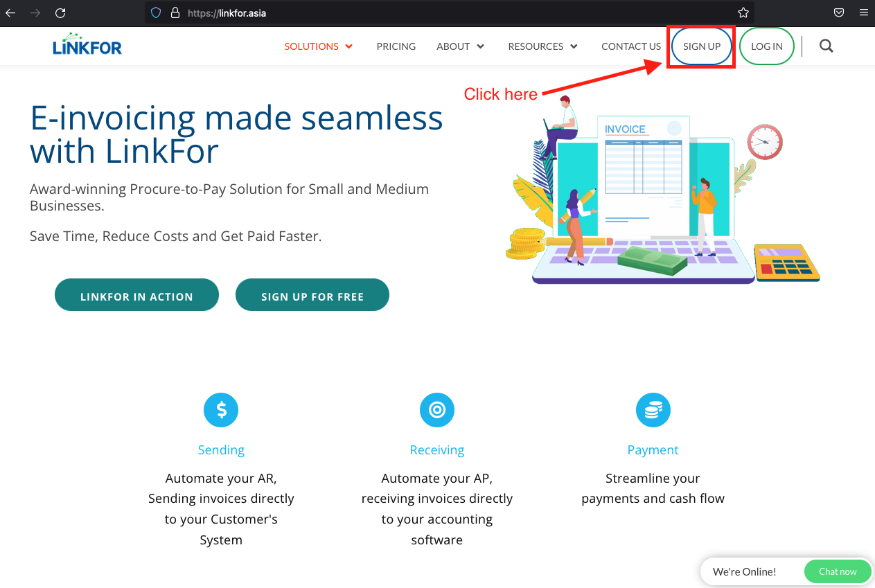Expand the Solutions dropdown arrow

click(349, 46)
